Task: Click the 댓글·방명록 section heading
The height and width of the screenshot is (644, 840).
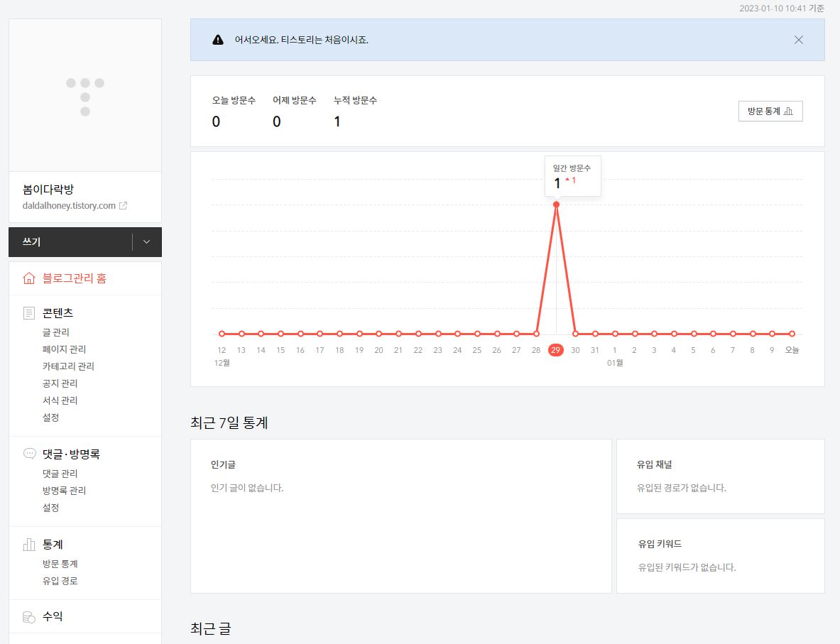Action: click(x=71, y=454)
